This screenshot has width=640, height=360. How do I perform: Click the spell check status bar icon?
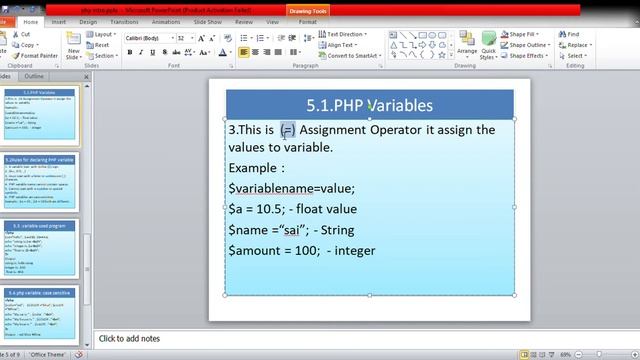pos(79,355)
